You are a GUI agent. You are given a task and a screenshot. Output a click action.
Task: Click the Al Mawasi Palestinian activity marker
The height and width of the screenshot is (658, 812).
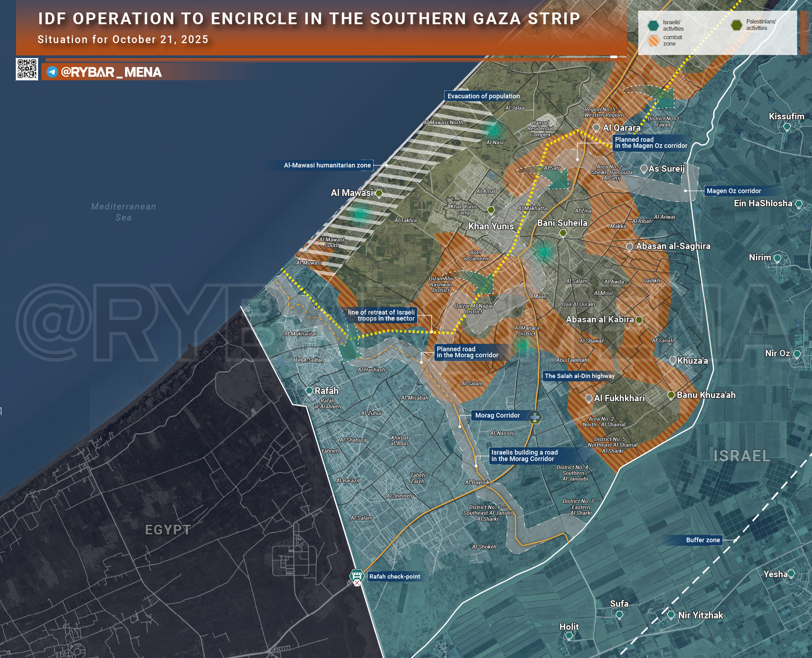379,194
